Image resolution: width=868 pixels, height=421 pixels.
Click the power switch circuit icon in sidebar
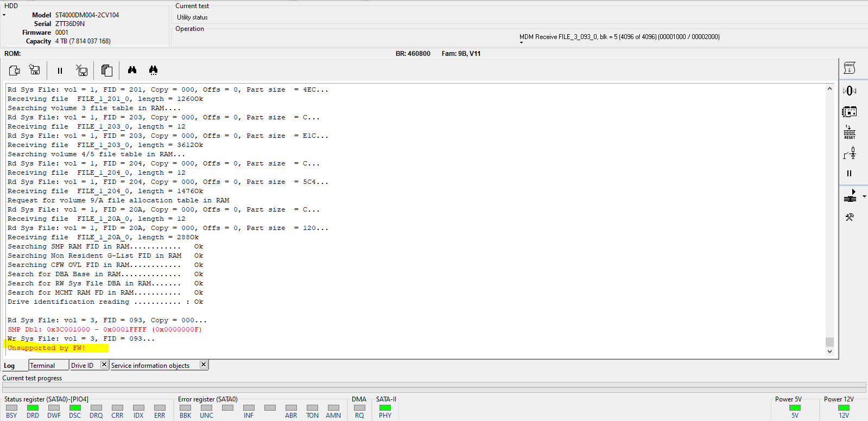850,154
